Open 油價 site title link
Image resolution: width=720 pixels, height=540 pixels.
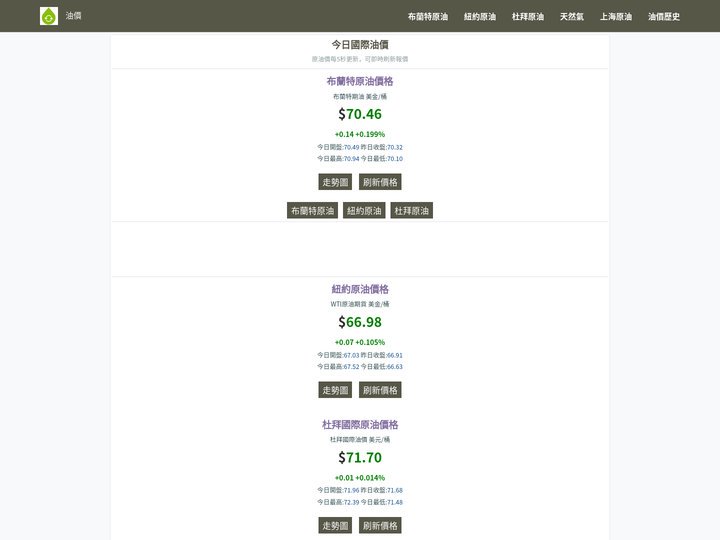pos(73,16)
